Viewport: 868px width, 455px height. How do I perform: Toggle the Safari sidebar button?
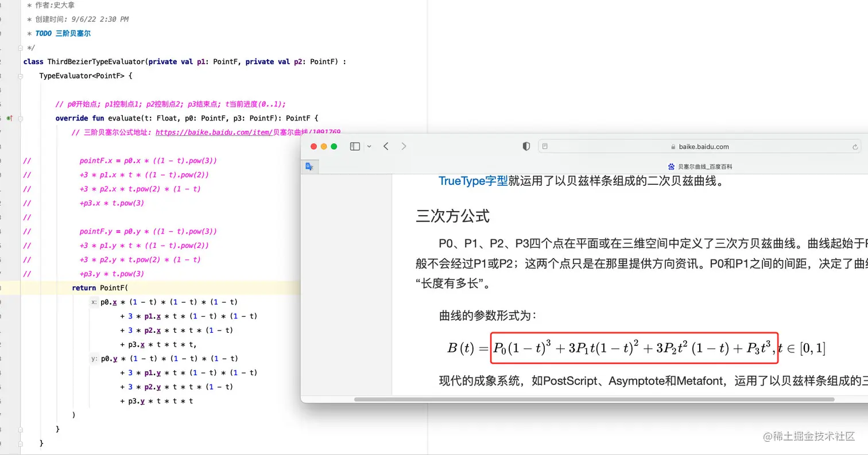355,146
